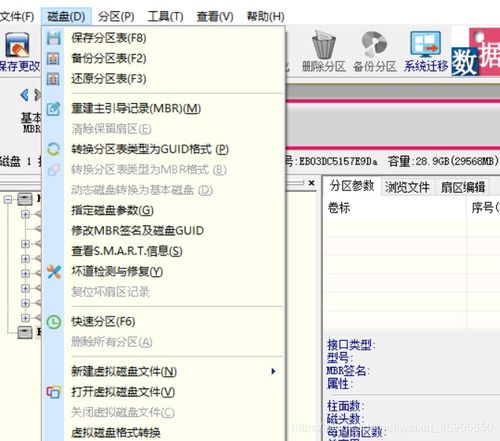Click the 备份分区 toolbar icon
The image size is (500, 441).
[x=374, y=44]
